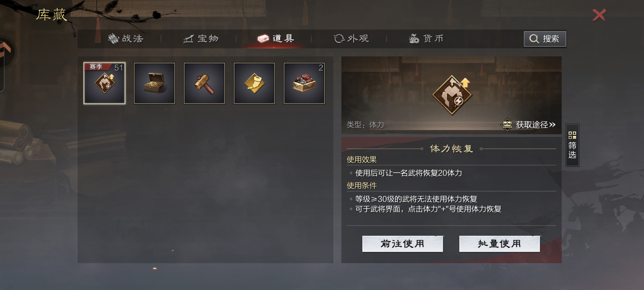This screenshot has height=290, width=644.
Task: Click the large stamina recovery icon preview
Action: [x=452, y=95]
